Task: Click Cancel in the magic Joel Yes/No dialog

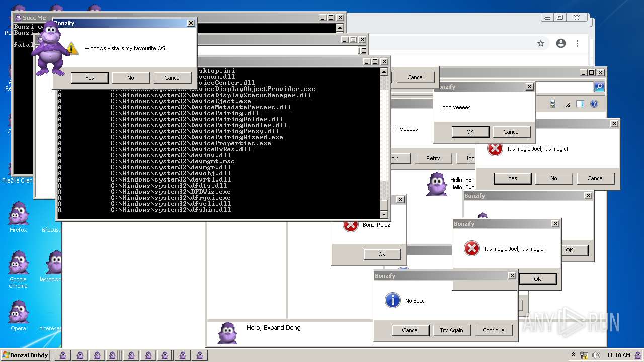Action: tap(595, 178)
